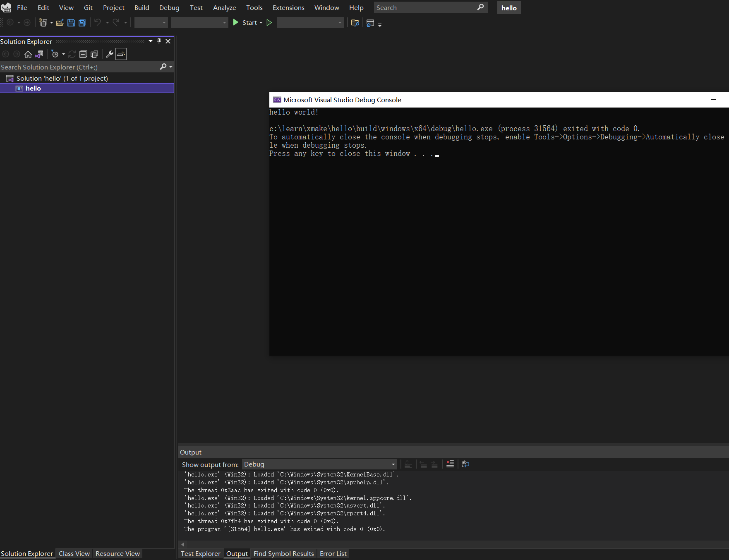Screen dimensions: 729x560
Task: Click the Open File folder icon
Action: [60, 23]
